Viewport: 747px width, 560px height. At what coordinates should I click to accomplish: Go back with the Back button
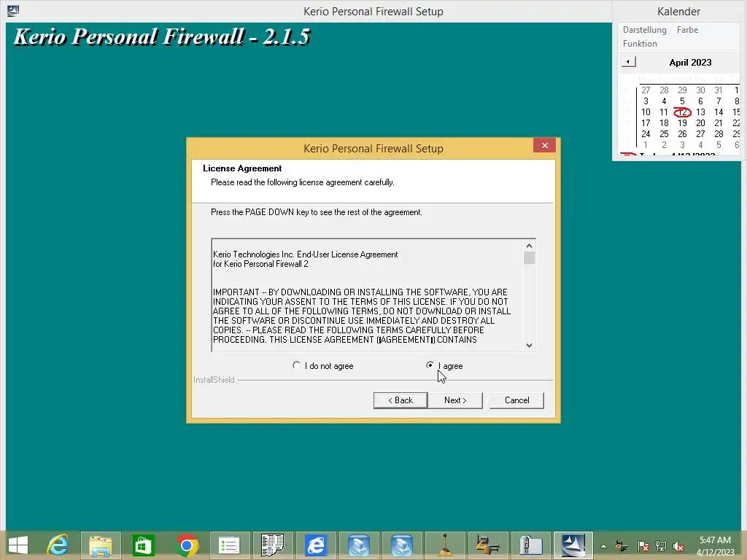[x=400, y=400]
